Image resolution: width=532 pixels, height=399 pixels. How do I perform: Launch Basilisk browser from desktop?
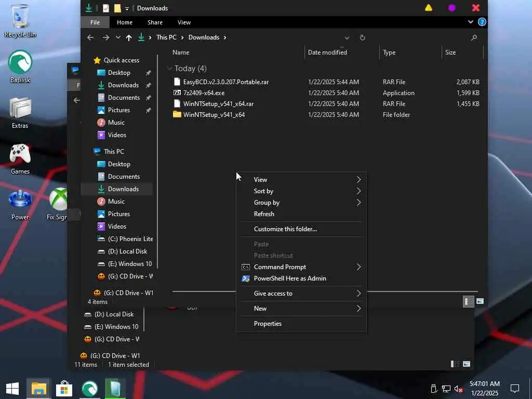pos(20,66)
